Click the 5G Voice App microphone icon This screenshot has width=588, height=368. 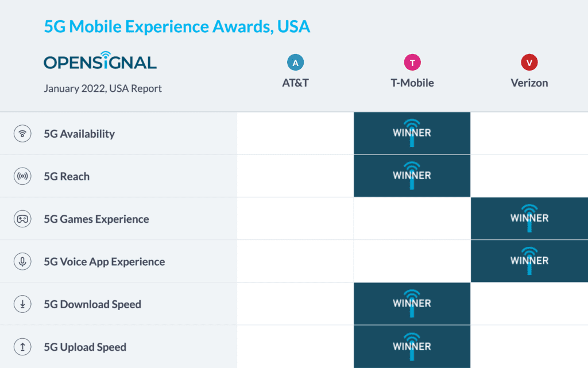pyautogui.click(x=22, y=262)
